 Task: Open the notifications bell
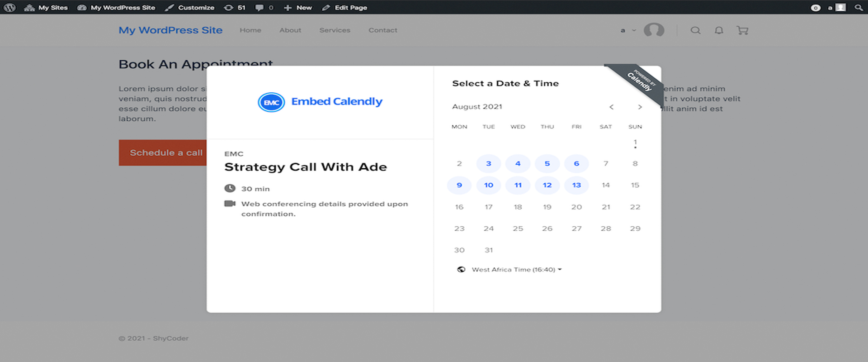(x=719, y=30)
